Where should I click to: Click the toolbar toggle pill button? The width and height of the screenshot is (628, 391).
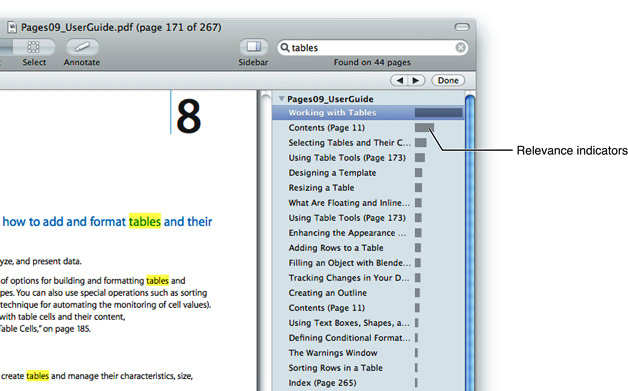[462, 27]
